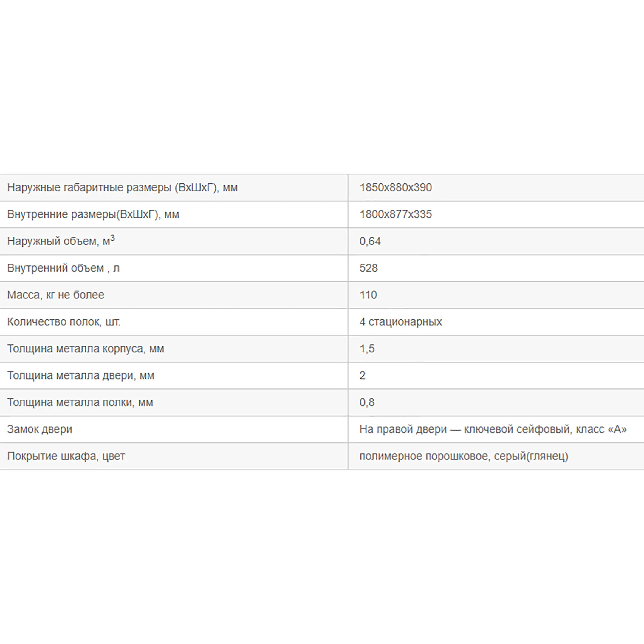Select the "4 стационарных" shelves value
Screen dimensions: 644x644
[x=401, y=322]
